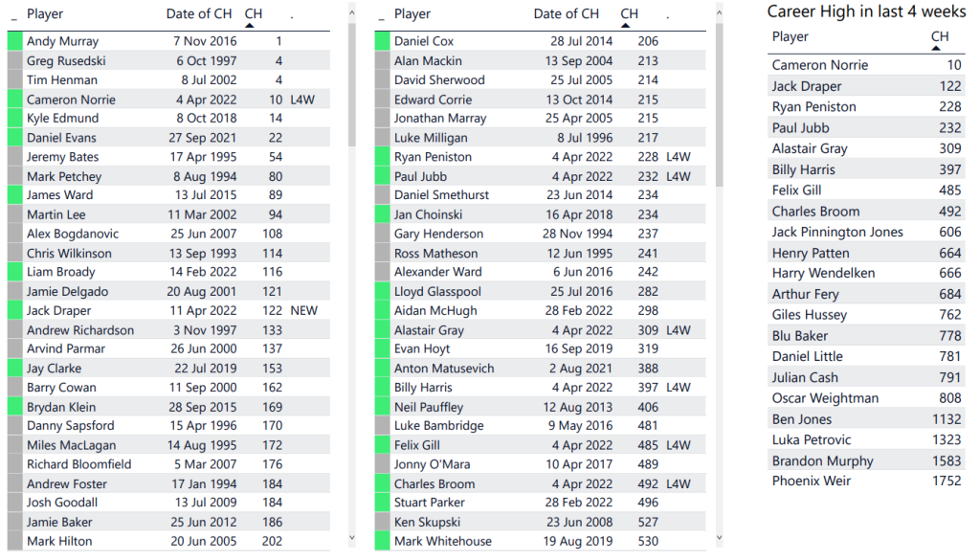The width and height of the screenshot is (980, 560).
Task: Click the NEW label on Jack Draper's row
Action: [303, 311]
